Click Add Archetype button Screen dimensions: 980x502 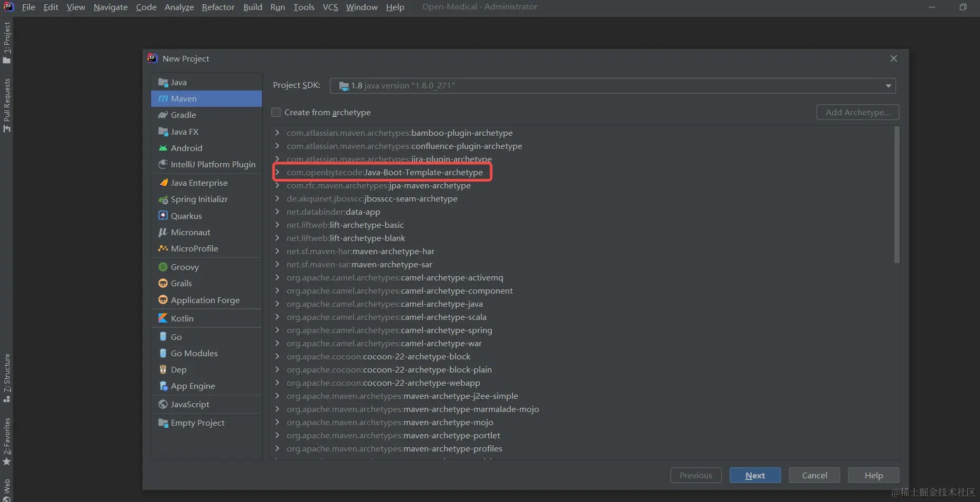tap(858, 112)
